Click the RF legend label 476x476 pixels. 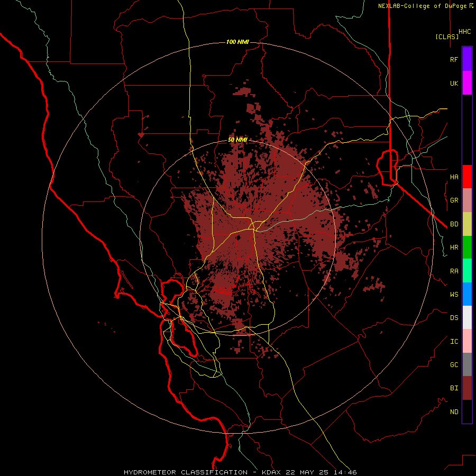454,59
